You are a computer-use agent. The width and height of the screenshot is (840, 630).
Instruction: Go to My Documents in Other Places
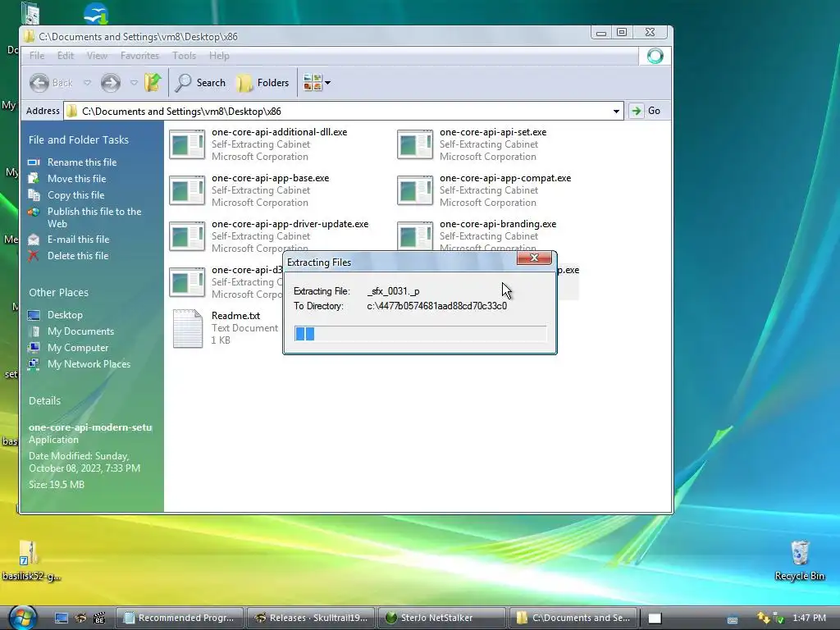(80, 331)
